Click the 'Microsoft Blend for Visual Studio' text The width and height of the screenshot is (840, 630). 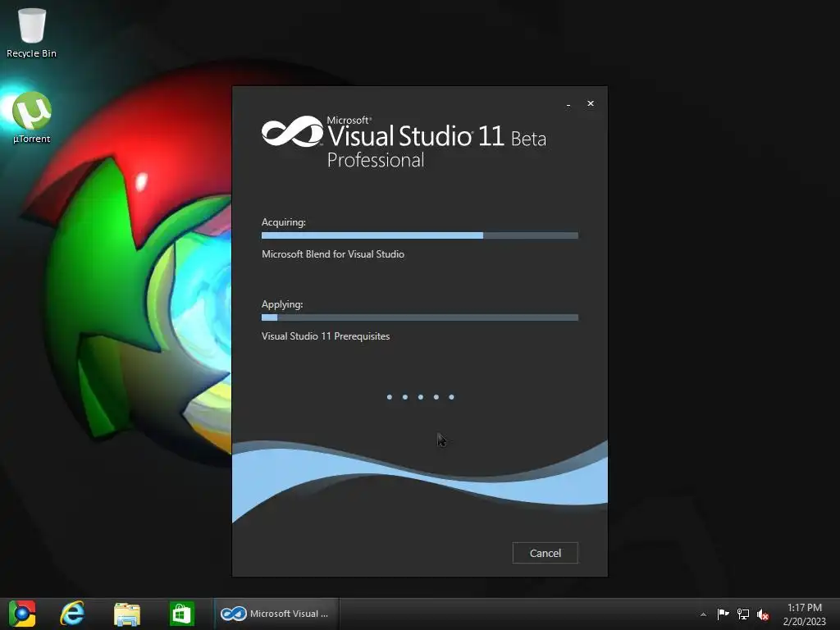(x=333, y=254)
